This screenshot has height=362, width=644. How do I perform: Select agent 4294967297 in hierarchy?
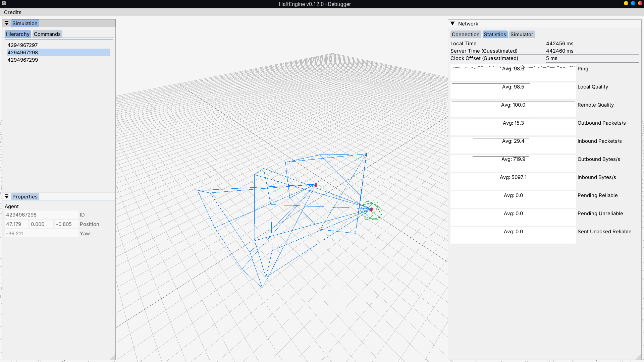[x=59, y=45]
